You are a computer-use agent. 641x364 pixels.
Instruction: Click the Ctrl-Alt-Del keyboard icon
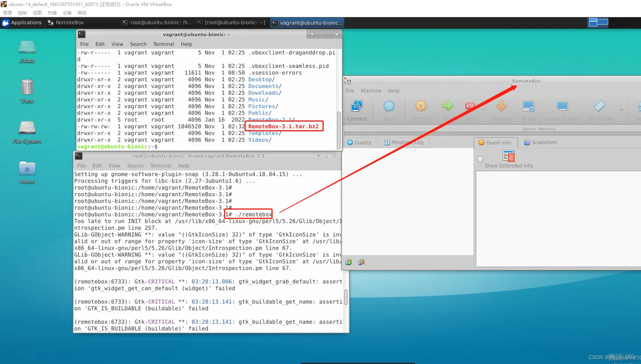coord(600,106)
